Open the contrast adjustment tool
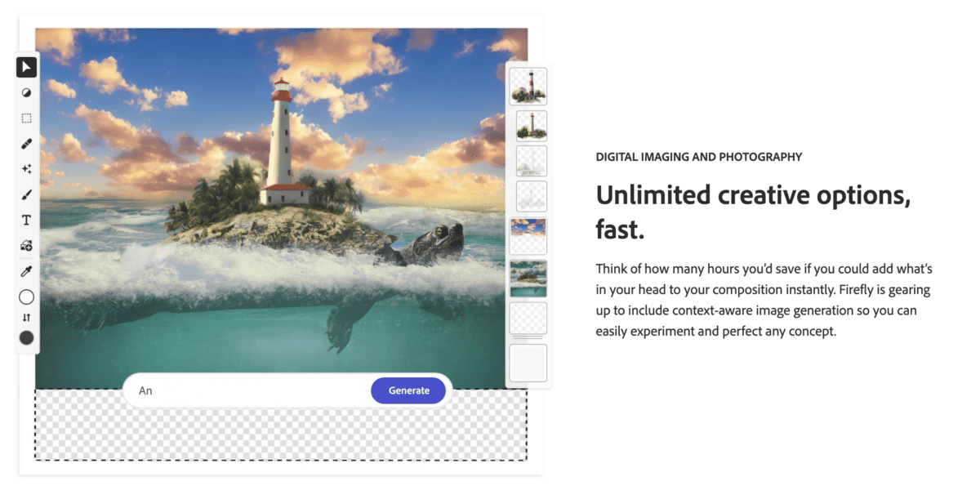The image size is (980, 495). click(26, 92)
